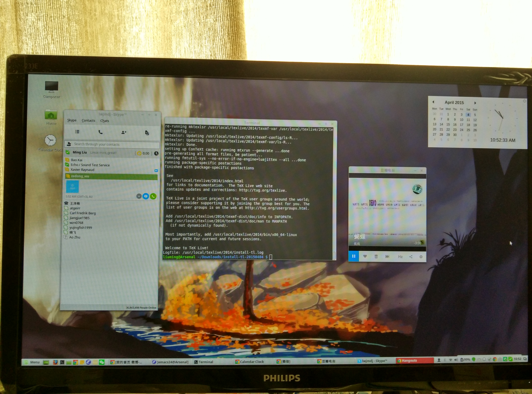This screenshot has height=394, width=532.
Task: Launch terminal from the panel launcher
Action: (62, 362)
